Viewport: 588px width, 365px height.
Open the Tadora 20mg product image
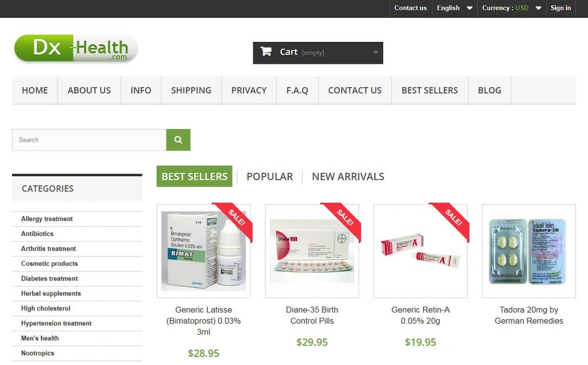(x=529, y=251)
